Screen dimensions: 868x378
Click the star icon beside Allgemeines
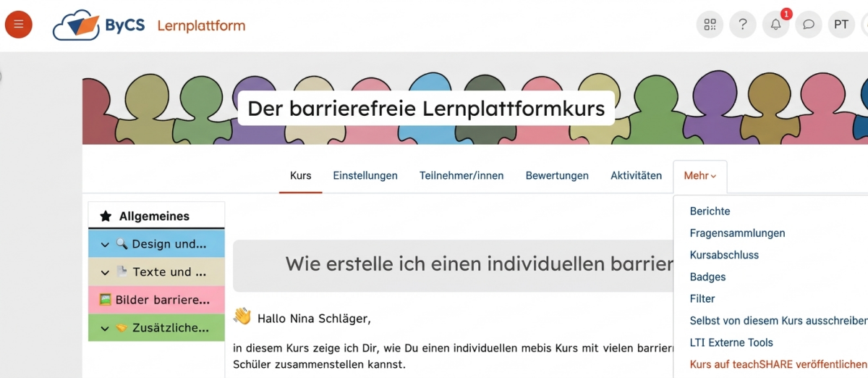tap(106, 216)
